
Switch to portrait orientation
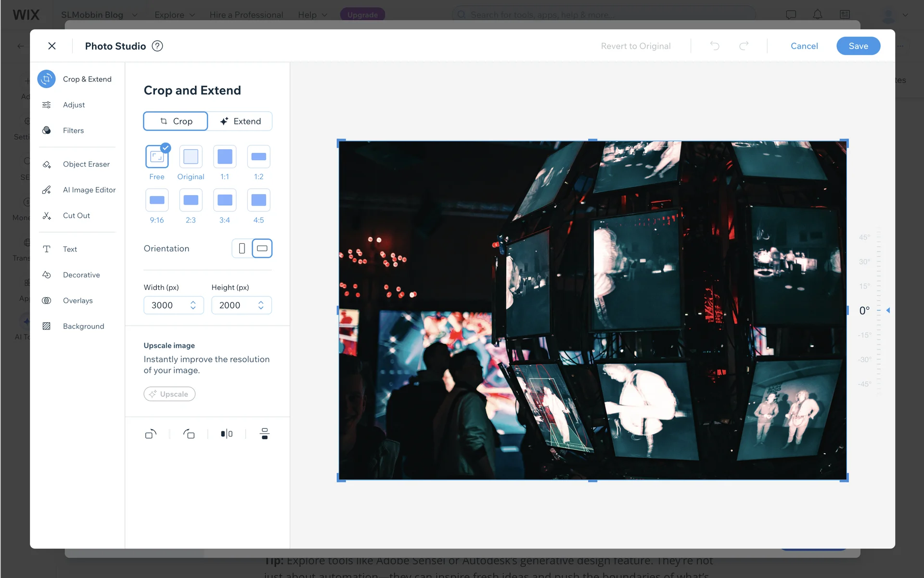242,249
